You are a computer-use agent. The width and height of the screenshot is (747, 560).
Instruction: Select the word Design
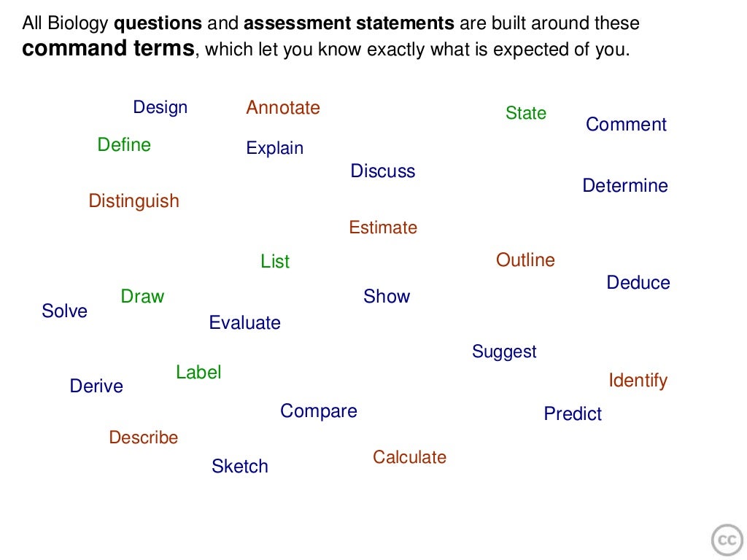(x=160, y=108)
